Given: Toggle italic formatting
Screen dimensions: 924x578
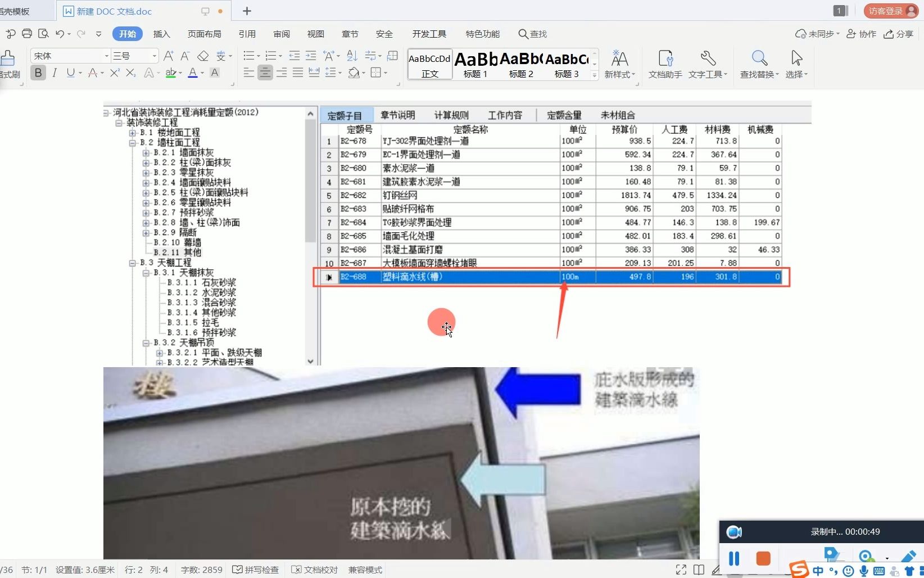Looking at the screenshot, I should pos(55,73).
